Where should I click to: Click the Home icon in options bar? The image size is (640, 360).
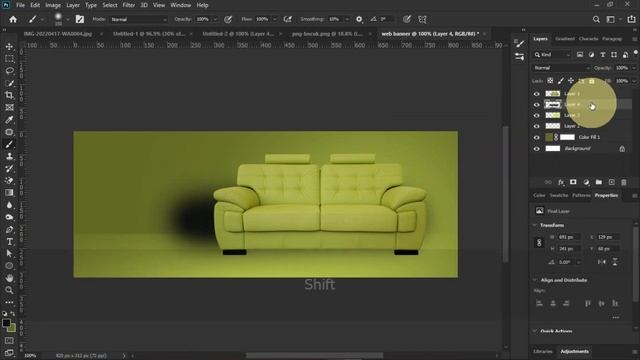13,19
